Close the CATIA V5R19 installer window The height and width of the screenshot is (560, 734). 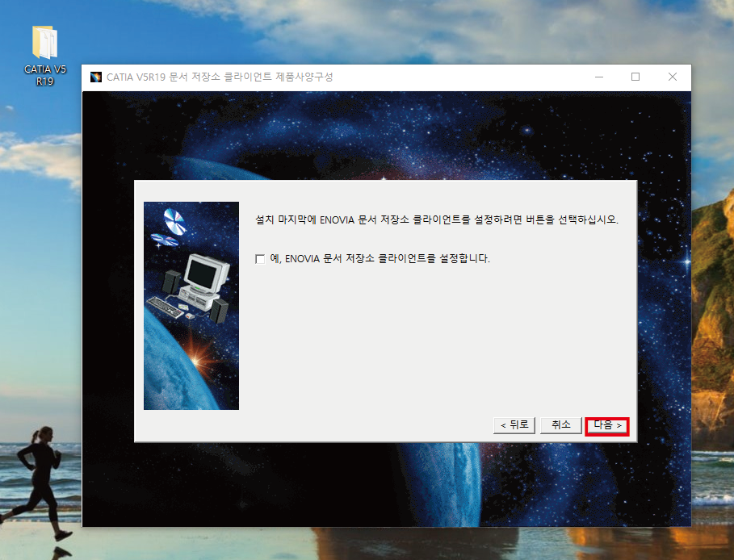click(672, 77)
